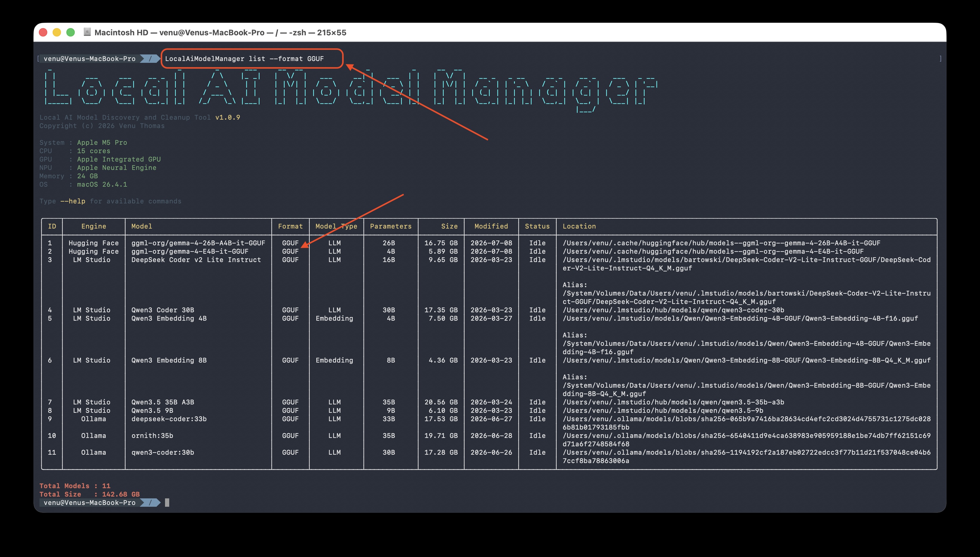Click the size '4.36 GB' cell
This screenshot has width=980, height=557.
click(x=443, y=360)
